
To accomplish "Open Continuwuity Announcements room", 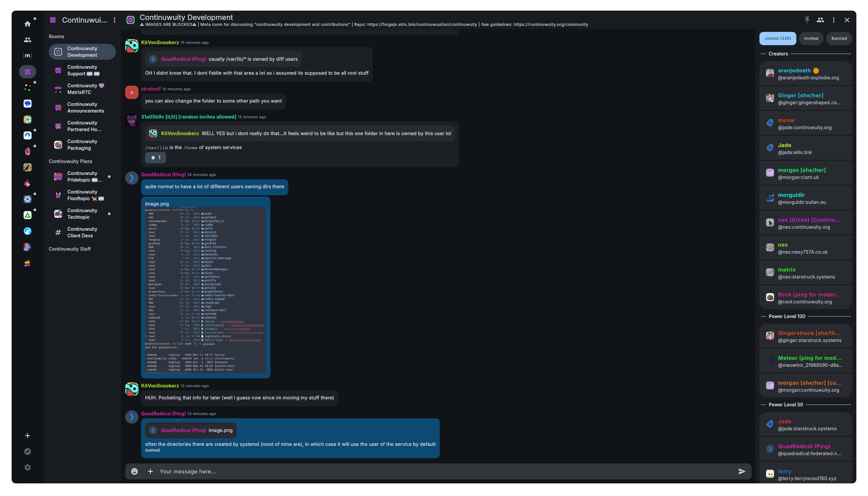I will [x=82, y=108].
